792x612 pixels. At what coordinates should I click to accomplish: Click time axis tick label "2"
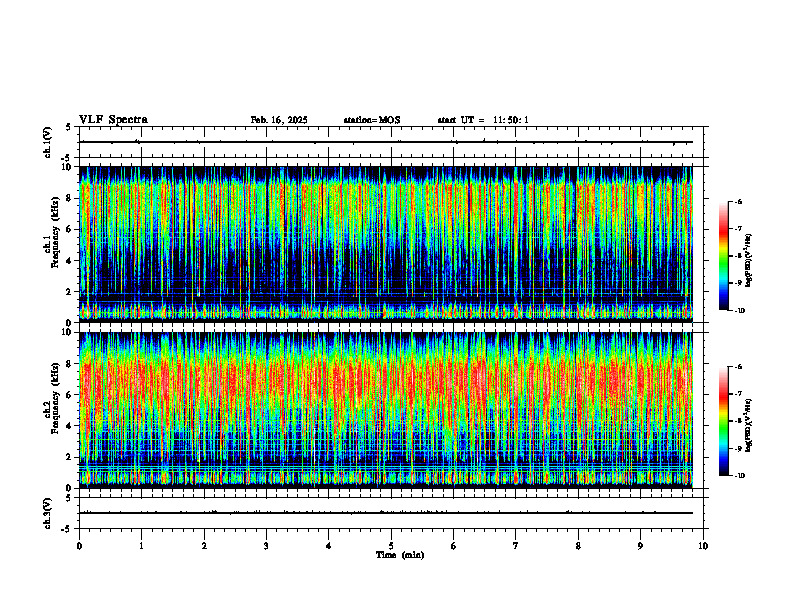(x=204, y=546)
